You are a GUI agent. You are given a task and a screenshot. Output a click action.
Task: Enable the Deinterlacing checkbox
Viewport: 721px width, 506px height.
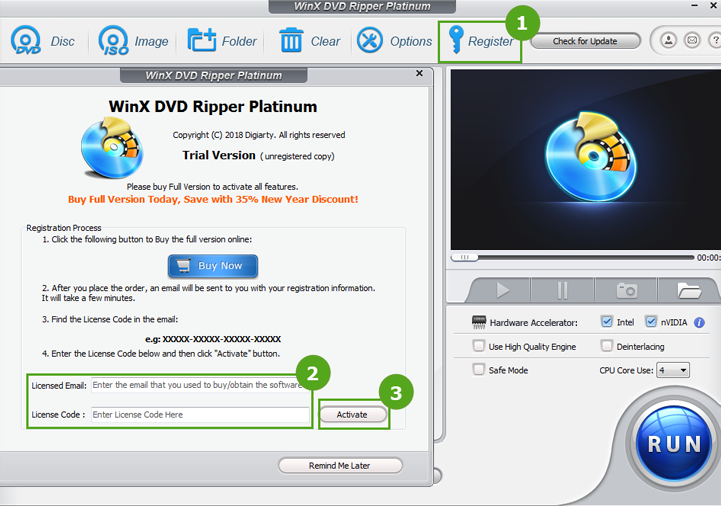point(607,345)
